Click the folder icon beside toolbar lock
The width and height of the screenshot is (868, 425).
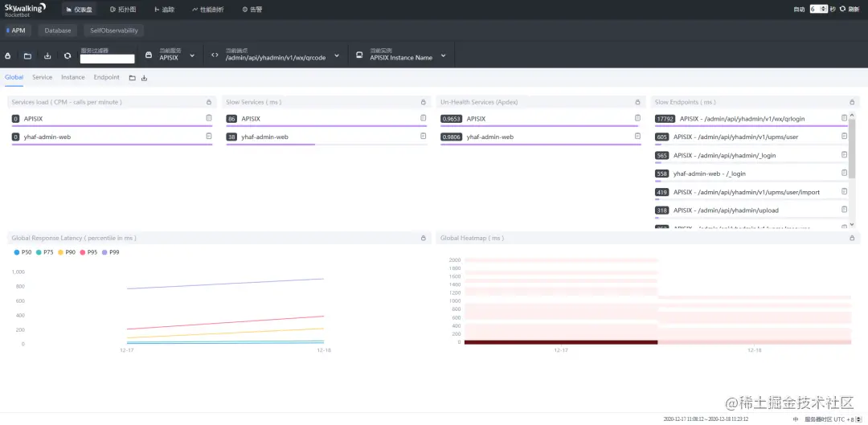click(27, 56)
